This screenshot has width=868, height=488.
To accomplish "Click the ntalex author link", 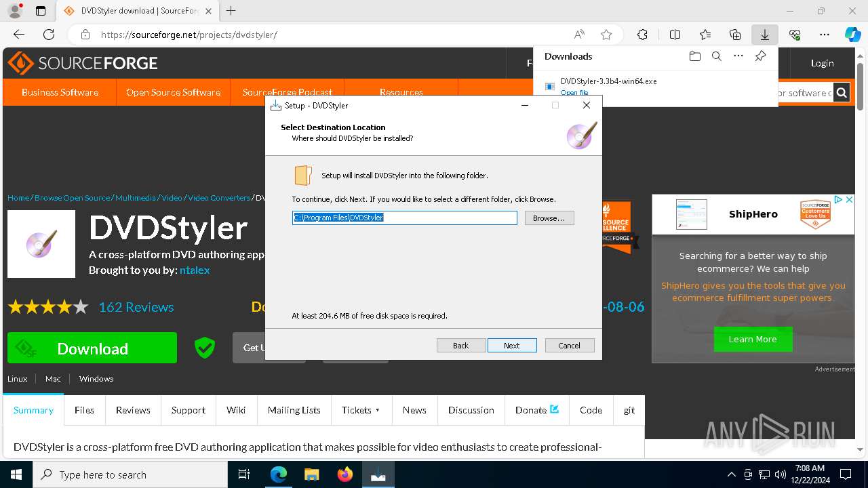I will pos(195,270).
